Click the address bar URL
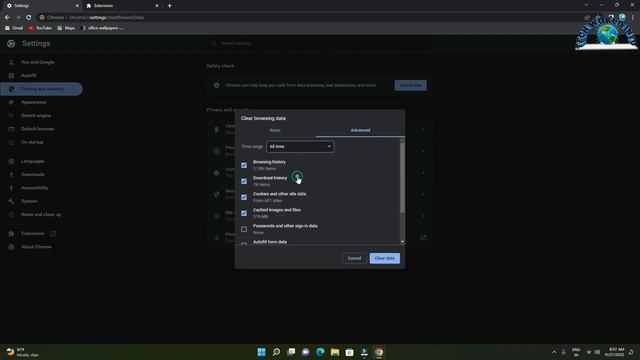The width and height of the screenshot is (640, 360). 107,18
